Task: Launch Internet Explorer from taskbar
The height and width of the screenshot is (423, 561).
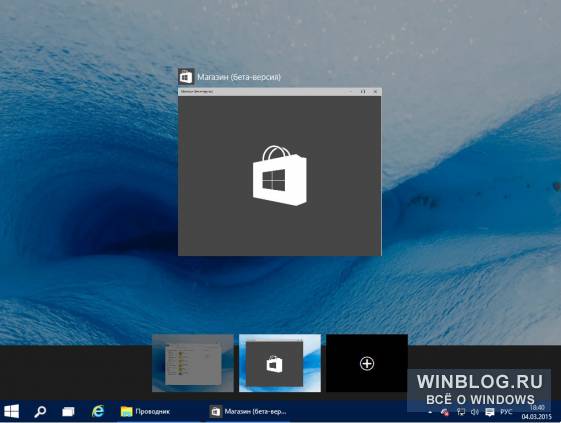Action: pos(98,411)
